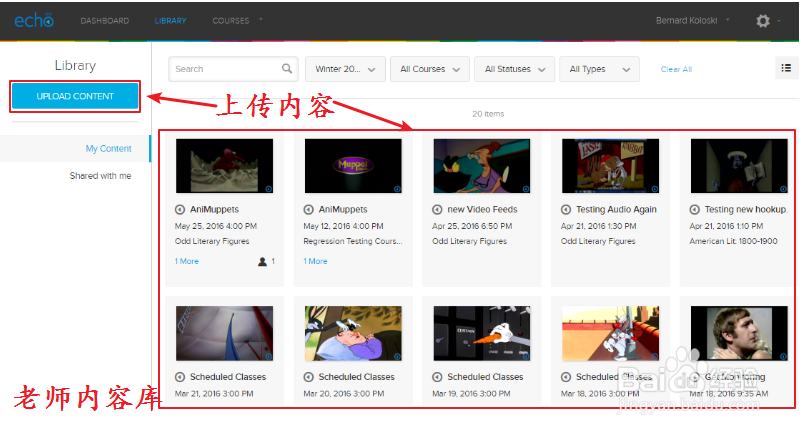Click the UPLOAD CONTENT button
The width and height of the screenshot is (804, 433).
(75, 96)
